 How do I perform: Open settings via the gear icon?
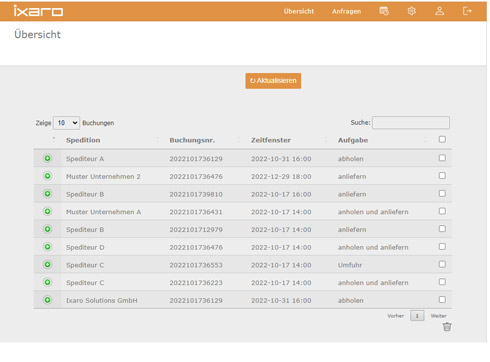pos(412,11)
